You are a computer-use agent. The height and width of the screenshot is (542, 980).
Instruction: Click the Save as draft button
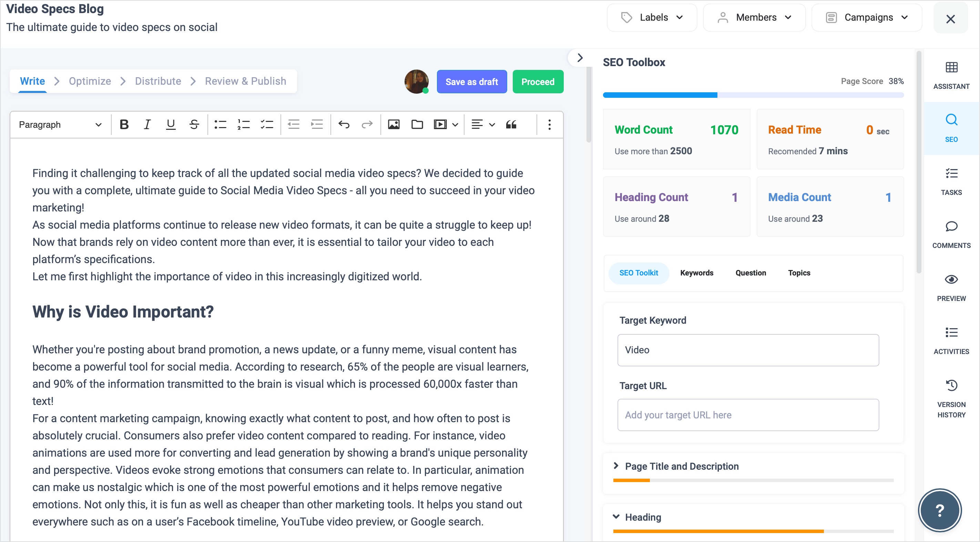(472, 82)
